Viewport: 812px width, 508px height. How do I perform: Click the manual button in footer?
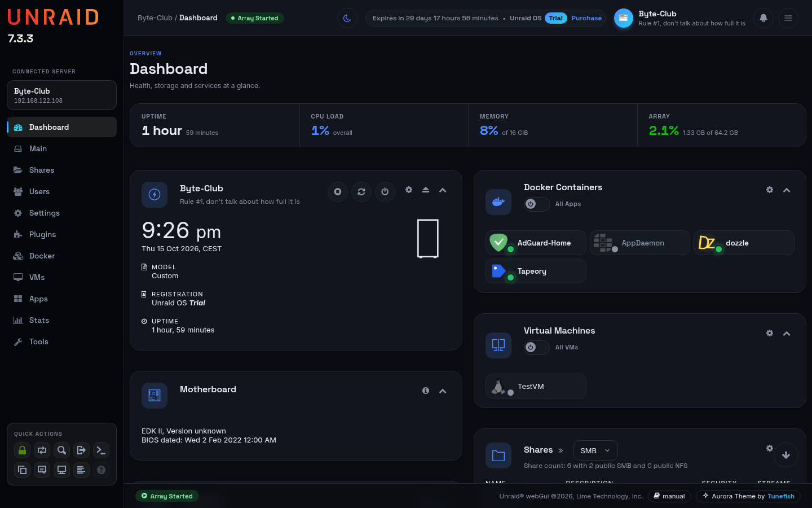click(x=669, y=496)
